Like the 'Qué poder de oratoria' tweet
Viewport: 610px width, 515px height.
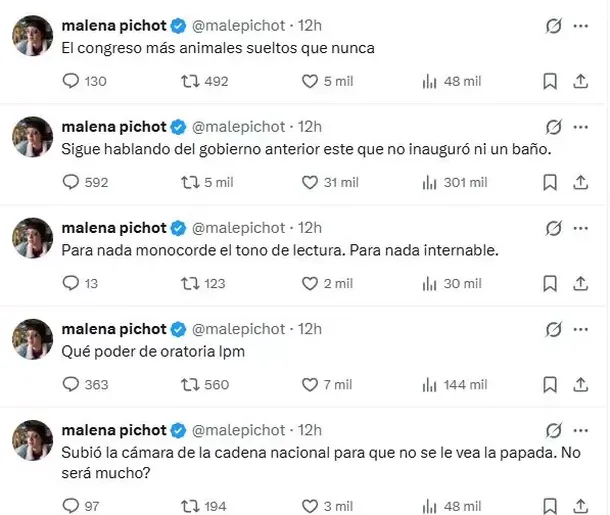(x=309, y=384)
